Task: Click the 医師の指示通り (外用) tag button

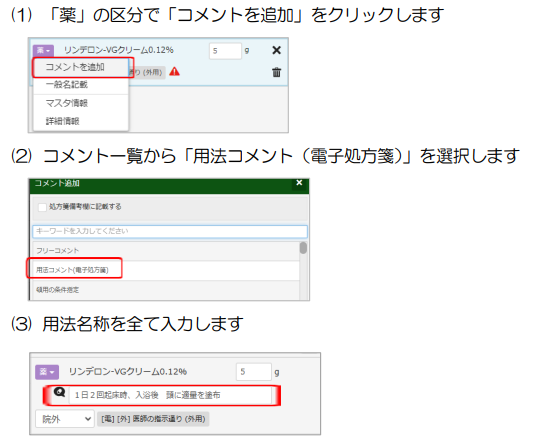Action: coord(153,419)
